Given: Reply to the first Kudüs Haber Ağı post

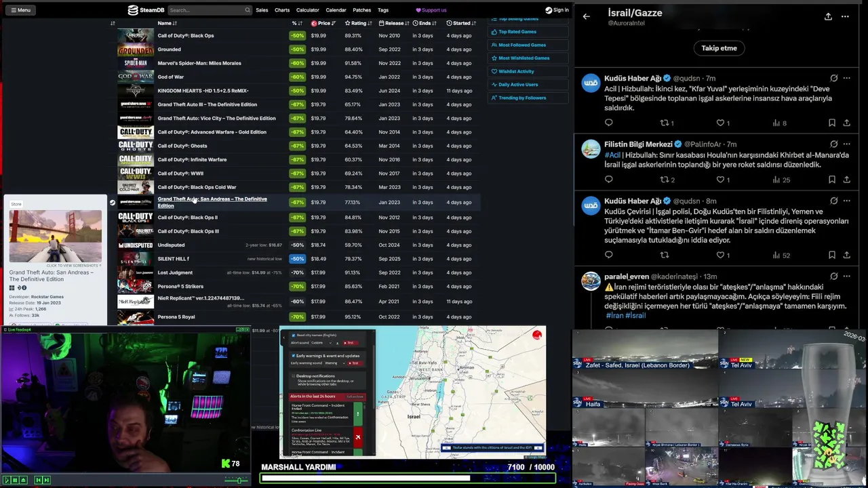Looking at the screenshot, I should click(608, 123).
